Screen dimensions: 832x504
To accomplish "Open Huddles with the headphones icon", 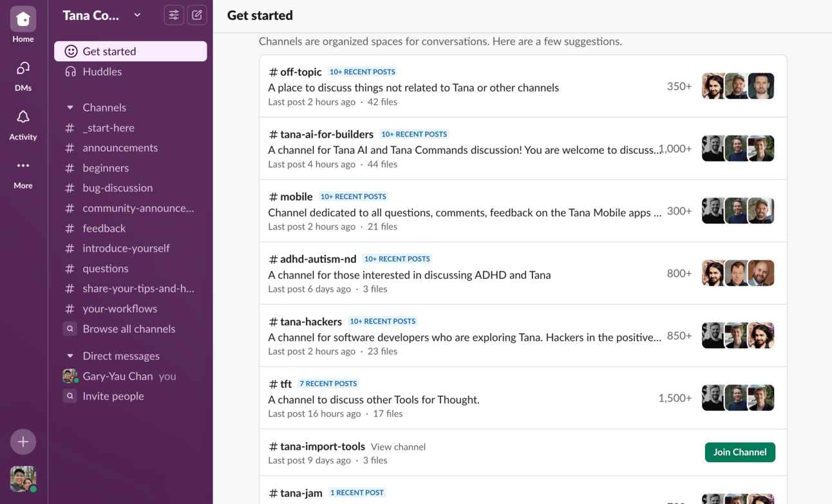I will pyautogui.click(x=102, y=71).
